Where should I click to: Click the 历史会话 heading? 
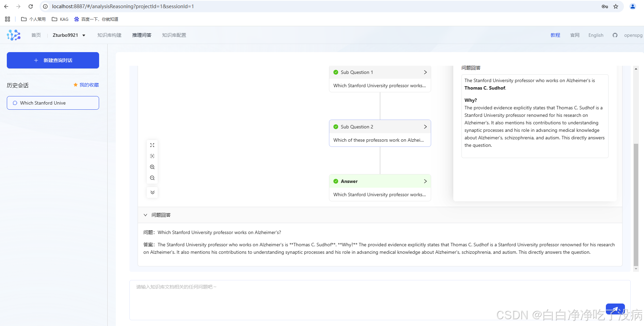tap(18, 85)
